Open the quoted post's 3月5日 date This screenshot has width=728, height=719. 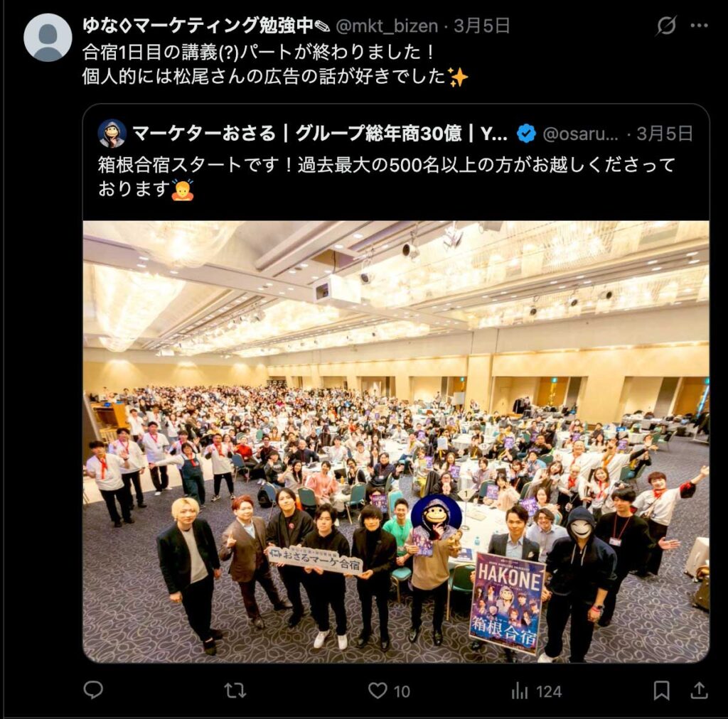[665, 134]
